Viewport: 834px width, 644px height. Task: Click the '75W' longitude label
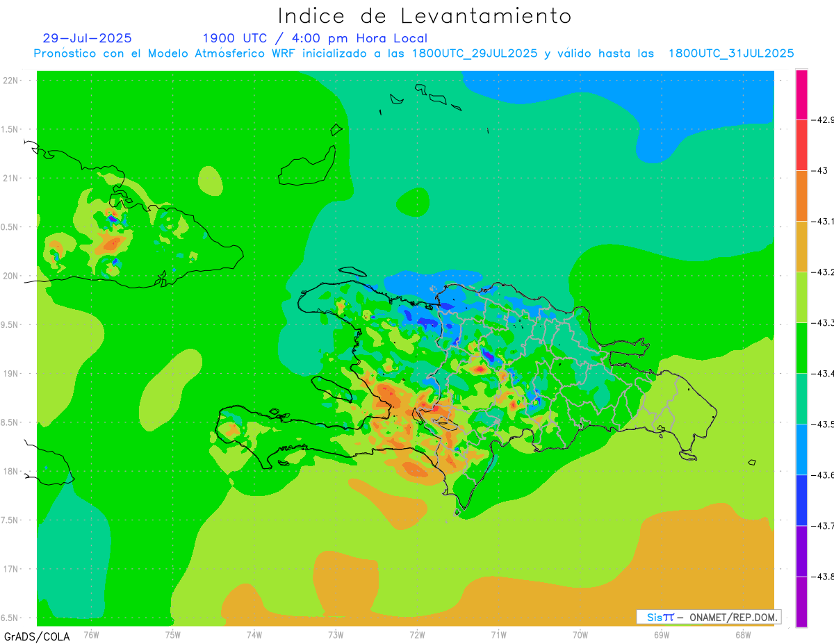[173, 635]
